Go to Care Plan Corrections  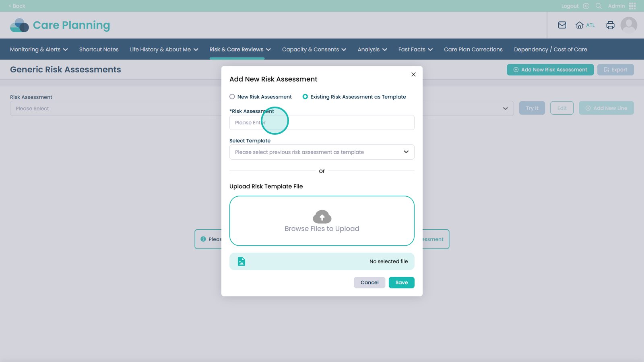tap(473, 49)
